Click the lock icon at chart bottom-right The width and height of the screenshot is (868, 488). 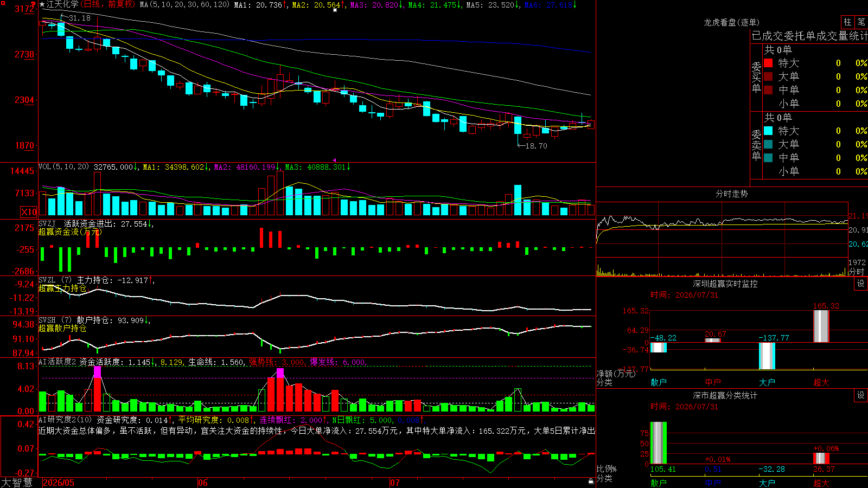pyautogui.click(x=591, y=481)
